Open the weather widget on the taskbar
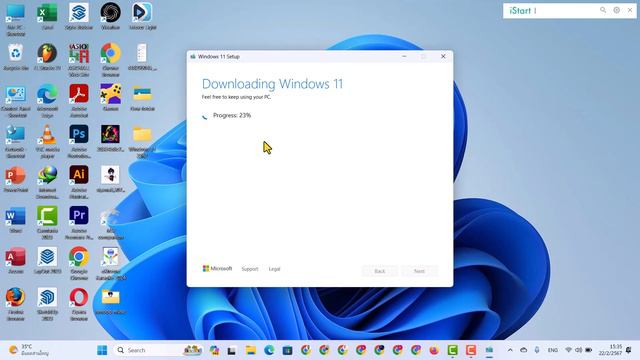 29,350
